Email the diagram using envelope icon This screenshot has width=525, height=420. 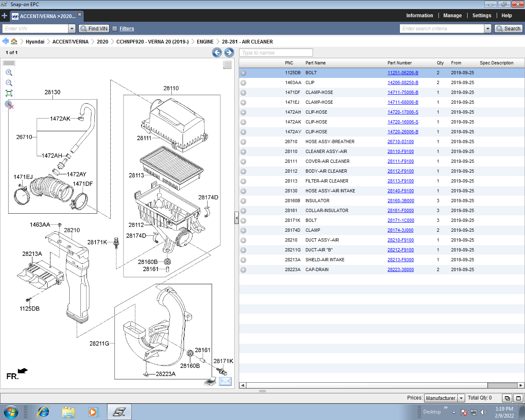coord(225,381)
